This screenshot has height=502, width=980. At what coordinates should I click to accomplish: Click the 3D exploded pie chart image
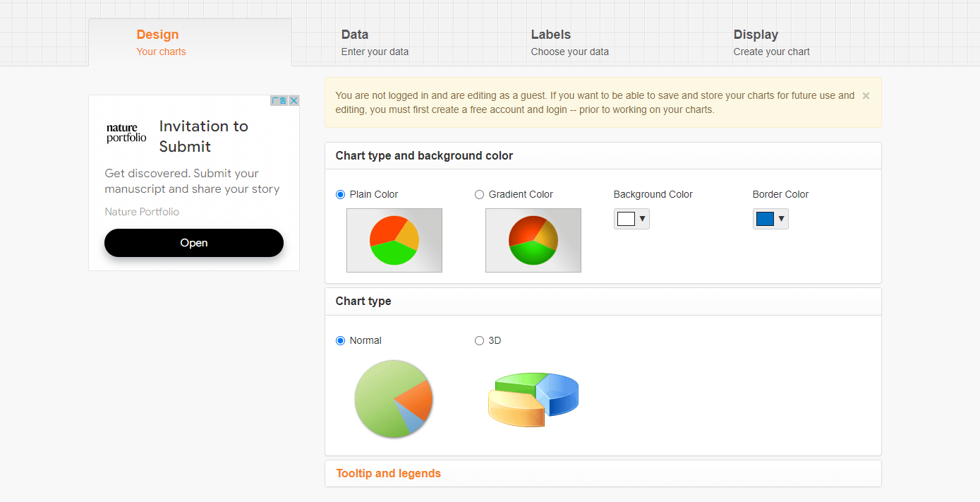point(533,400)
